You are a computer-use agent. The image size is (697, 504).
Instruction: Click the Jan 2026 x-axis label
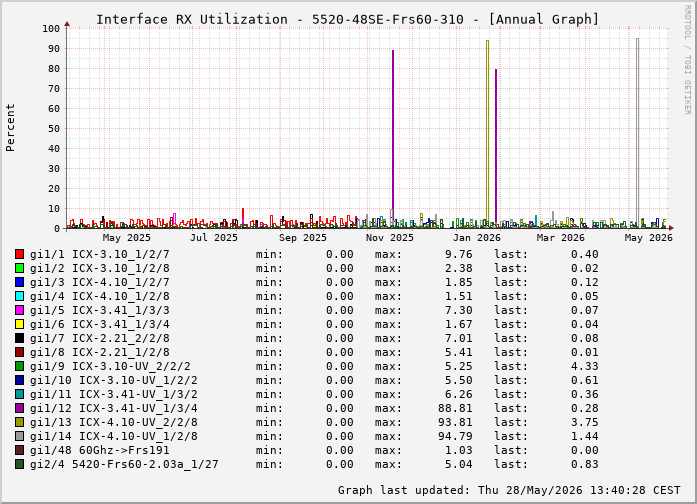(477, 238)
